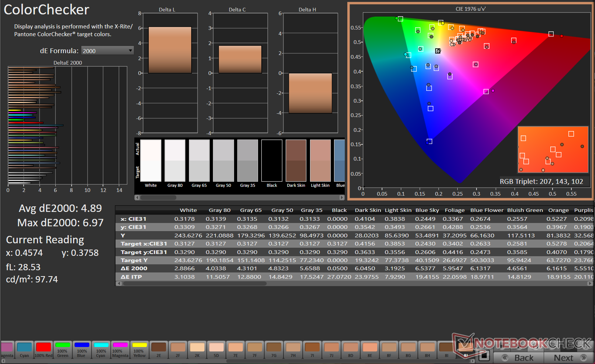This screenshot has height=364, width=595.
Task: Click the CIE 1976 u'v' chart title
Action: (470, 9)
